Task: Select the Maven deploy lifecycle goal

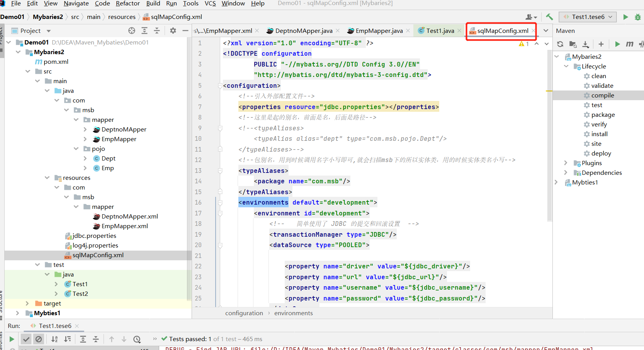Action: 601,153
